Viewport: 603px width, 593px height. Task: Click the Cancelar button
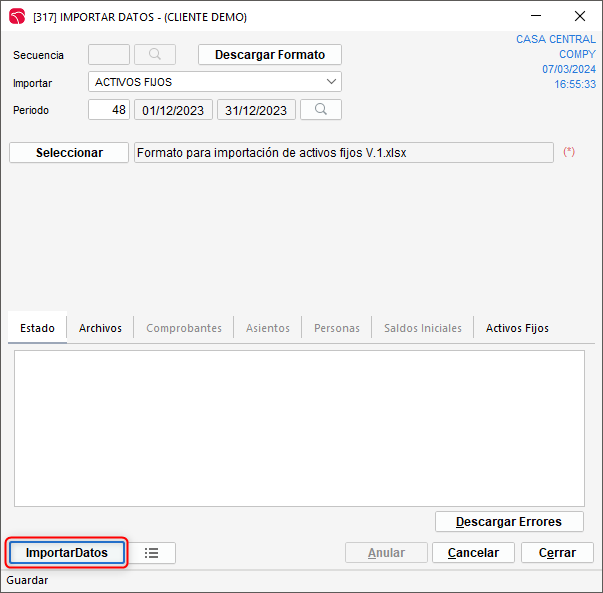pos(474,553)
